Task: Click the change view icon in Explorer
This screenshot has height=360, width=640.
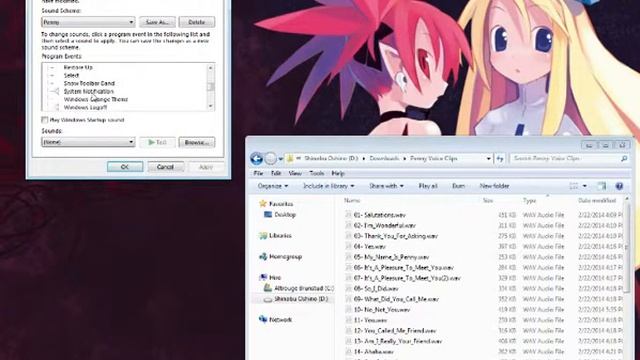Action: [x=574, y=186]
